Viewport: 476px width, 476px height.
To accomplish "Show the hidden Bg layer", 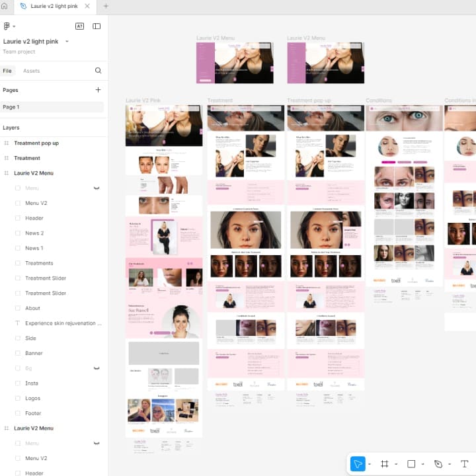I will click(97, 368).
